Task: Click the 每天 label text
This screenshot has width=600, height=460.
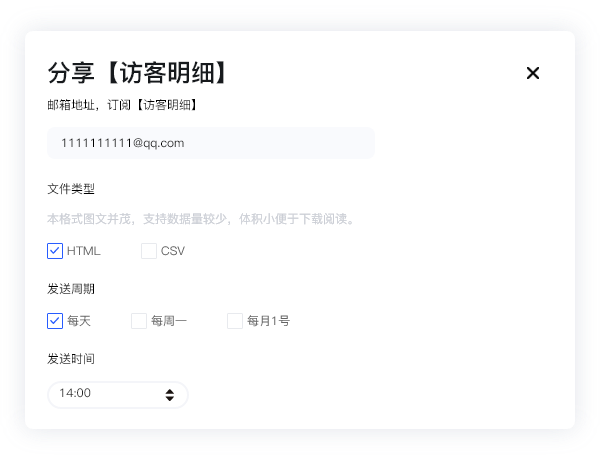Action: point(79,321)
